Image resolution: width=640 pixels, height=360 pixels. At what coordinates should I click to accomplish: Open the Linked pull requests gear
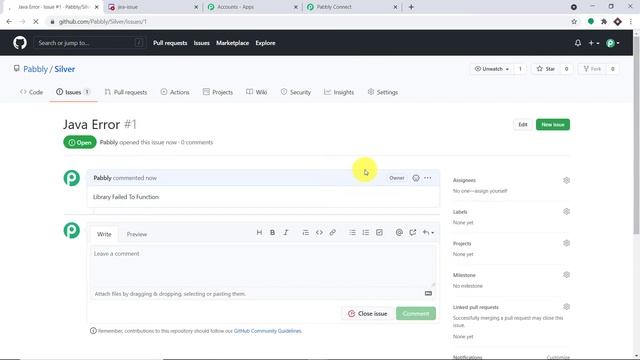point(566,307)
